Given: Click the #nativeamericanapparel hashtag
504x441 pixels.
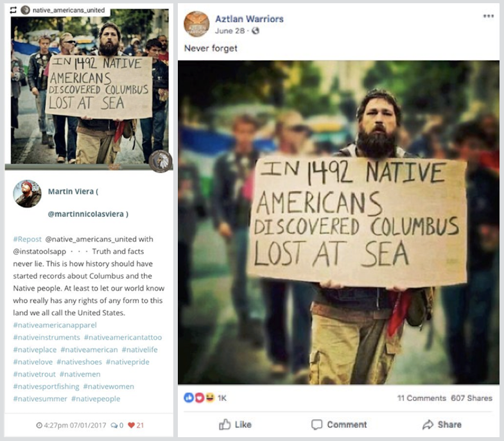Looking at the screenshot, I should point(55,325).
